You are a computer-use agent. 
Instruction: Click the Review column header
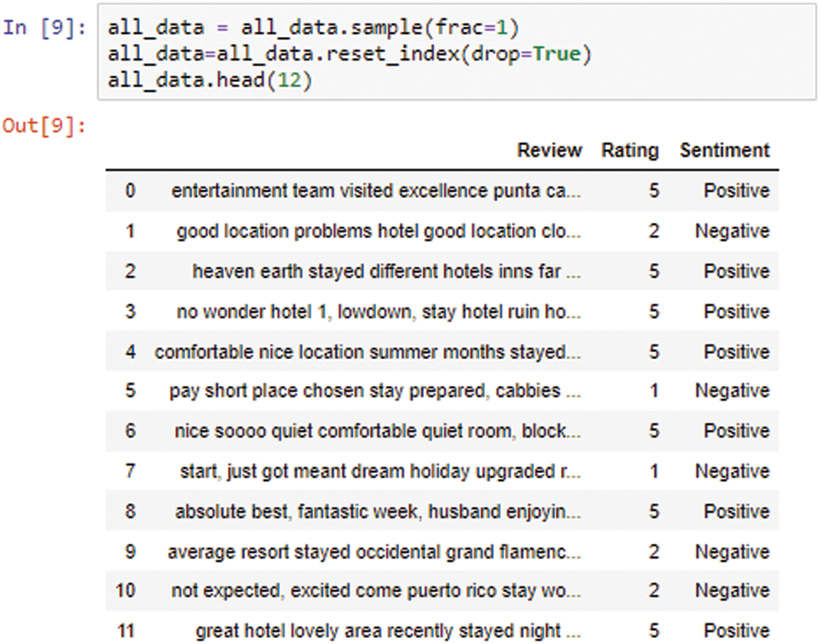(549, 150)
